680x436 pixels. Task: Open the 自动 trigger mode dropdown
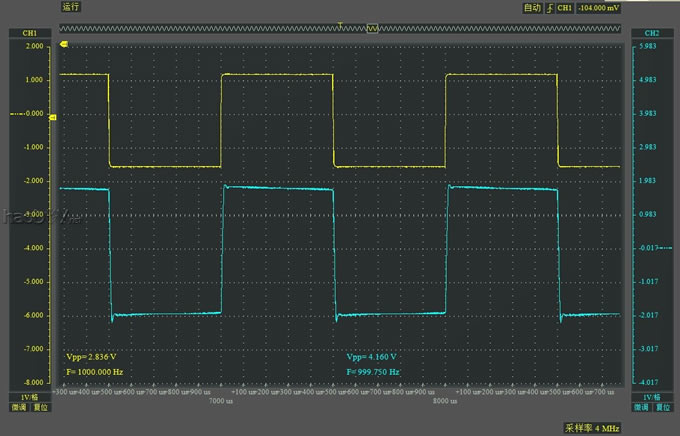tap(531, 7)
